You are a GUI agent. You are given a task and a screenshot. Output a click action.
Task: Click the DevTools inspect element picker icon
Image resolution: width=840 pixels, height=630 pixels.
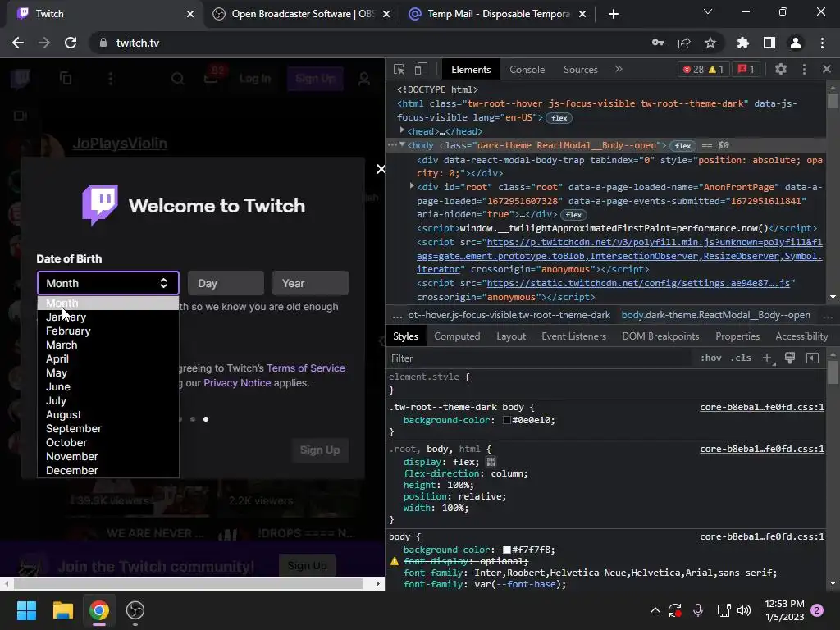(x=399, y=69)
